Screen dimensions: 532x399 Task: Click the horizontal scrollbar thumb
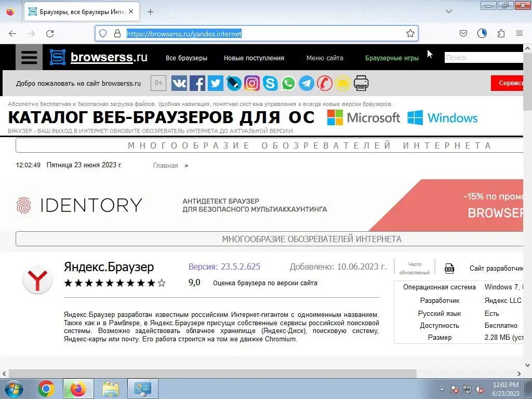pos(212,374)
